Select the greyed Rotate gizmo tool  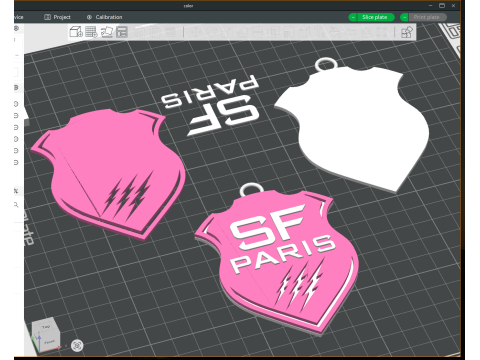pyautogui.click(x=212, y=32)
